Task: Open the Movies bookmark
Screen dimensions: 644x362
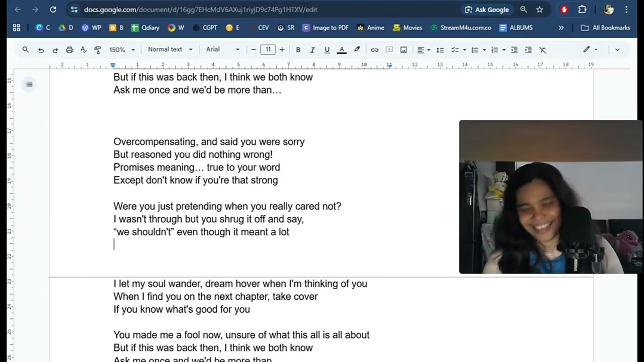Action: tap(408, 28)
